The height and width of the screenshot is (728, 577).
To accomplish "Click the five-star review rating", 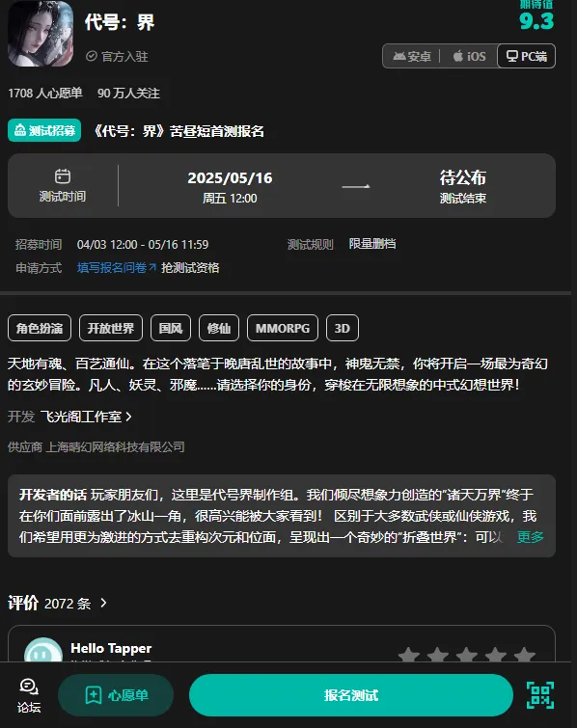I will coord(466,654).
